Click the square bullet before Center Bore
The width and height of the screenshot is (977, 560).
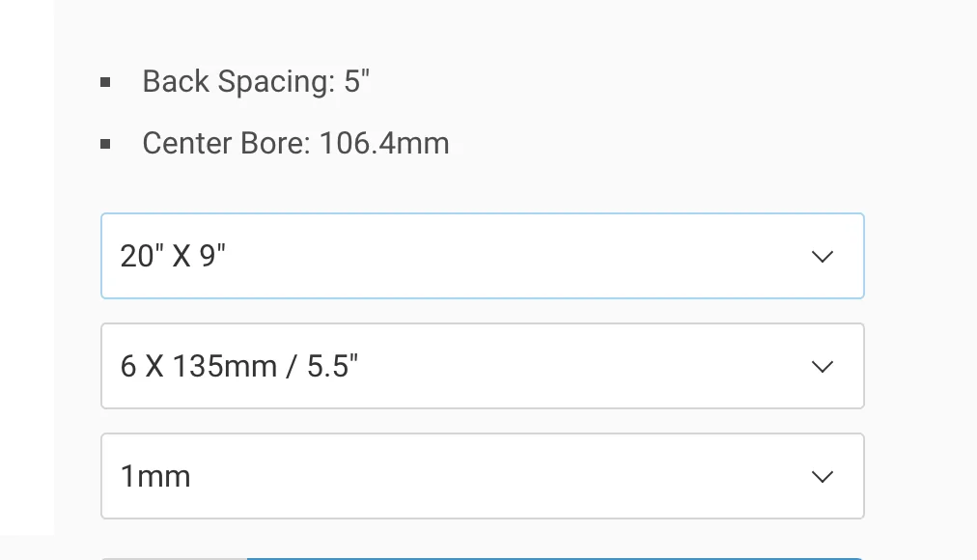pyautogui.click(x=106, y=145)
